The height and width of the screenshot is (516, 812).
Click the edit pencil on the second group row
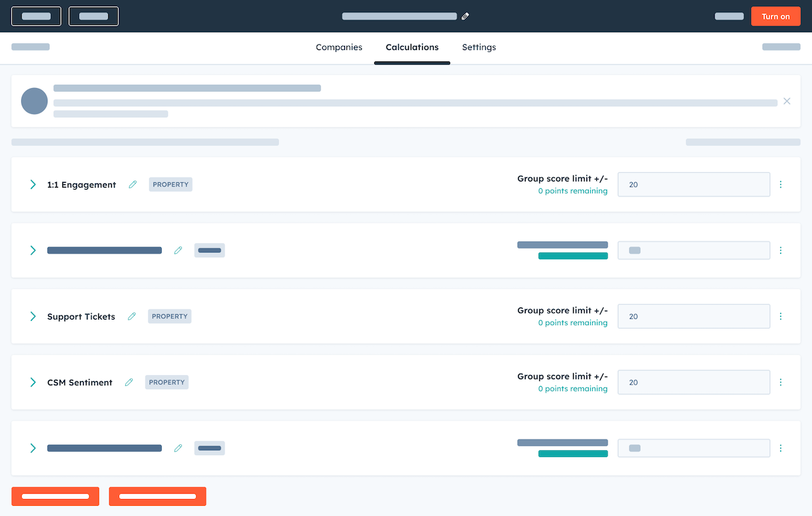[x=178, y=250]
